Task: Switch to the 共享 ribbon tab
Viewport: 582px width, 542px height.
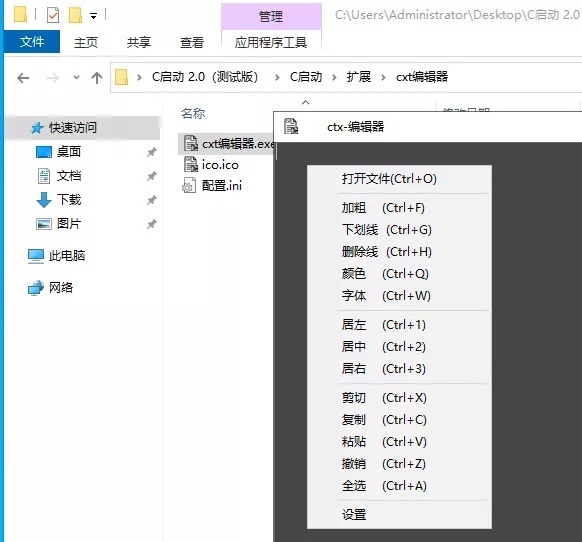Action: click(139, 42)
